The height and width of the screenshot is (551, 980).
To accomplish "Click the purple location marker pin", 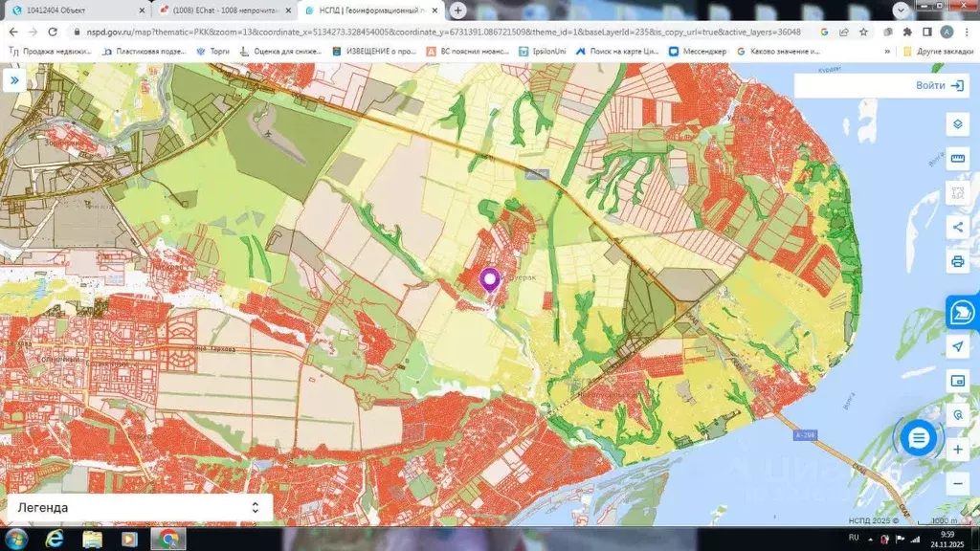I will pyautogui.click(x=490, y=279).
